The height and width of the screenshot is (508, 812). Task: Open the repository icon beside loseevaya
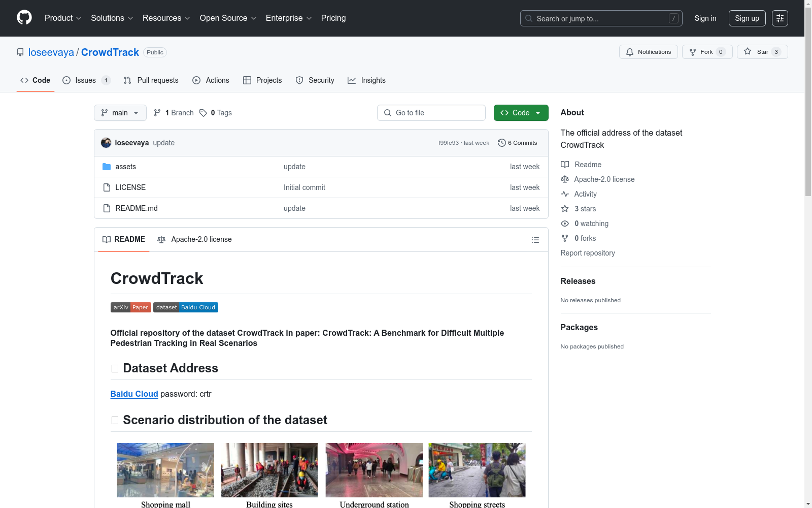click(x=20, y=52)
